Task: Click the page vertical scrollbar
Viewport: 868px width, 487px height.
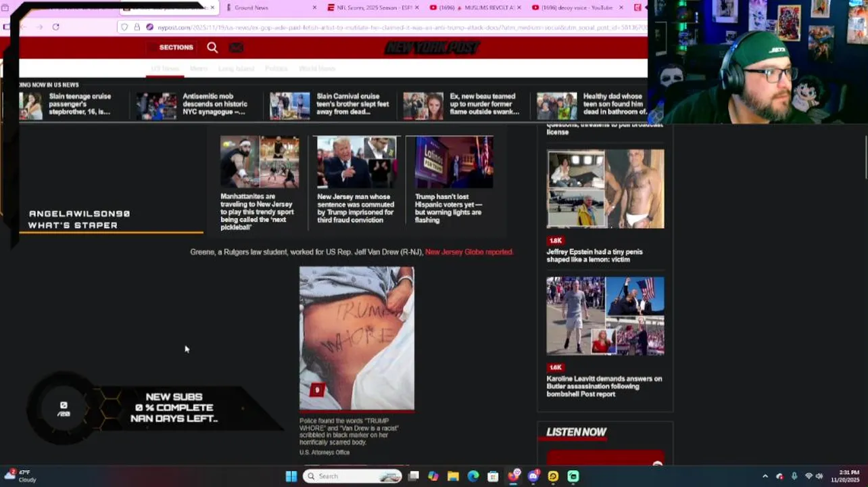Action: (865, 157)
